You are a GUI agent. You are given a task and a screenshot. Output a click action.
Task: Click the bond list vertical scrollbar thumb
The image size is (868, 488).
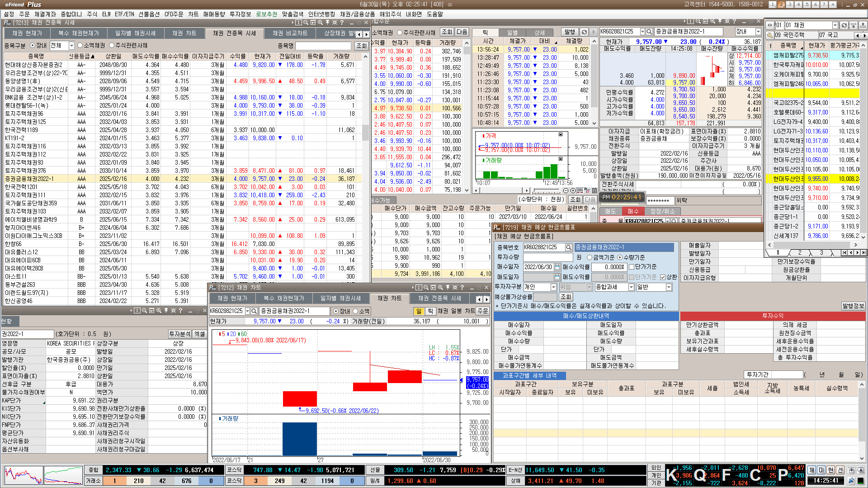click(x=365, y=132)
